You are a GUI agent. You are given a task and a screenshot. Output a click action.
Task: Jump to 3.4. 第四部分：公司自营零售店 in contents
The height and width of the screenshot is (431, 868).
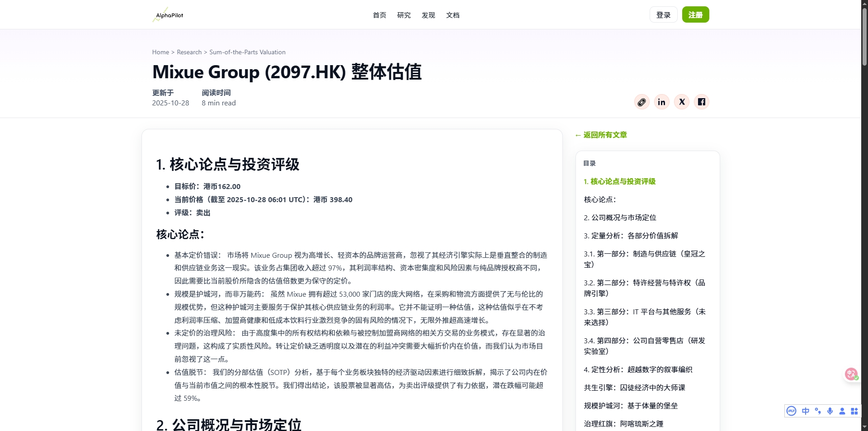(x=644, y=346)
